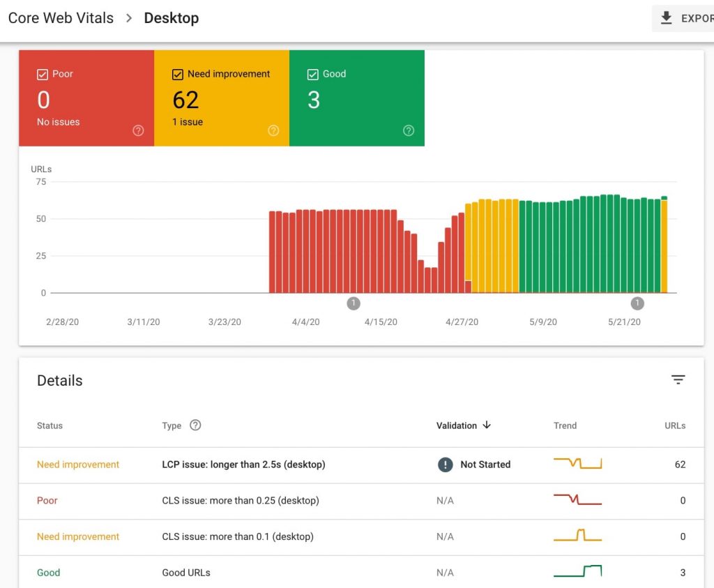Toggle the Poor status checkbox
Screen dimensions: 714x588
pyautogui.click(x=41, y=73)
